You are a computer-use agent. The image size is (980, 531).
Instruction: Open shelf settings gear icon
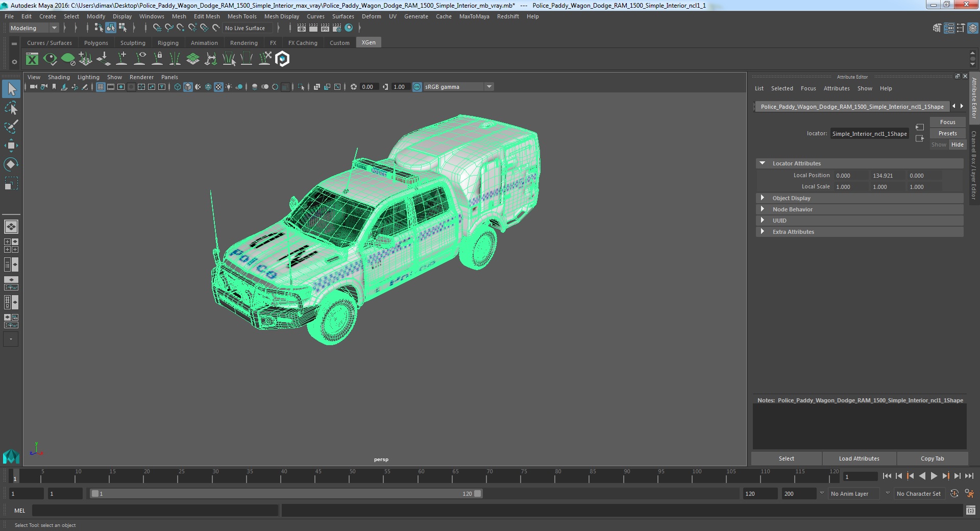tap(14, 62)
